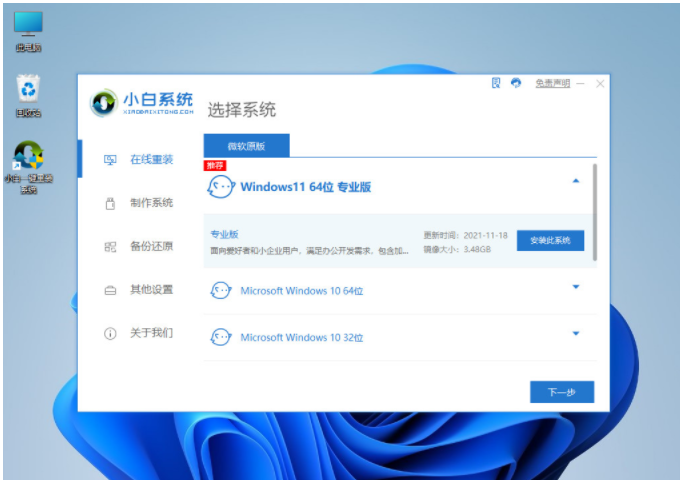Open Recycle Bin on the desktop
The width and height of the screenshot is (680, 480).
(x=28, y=90)
